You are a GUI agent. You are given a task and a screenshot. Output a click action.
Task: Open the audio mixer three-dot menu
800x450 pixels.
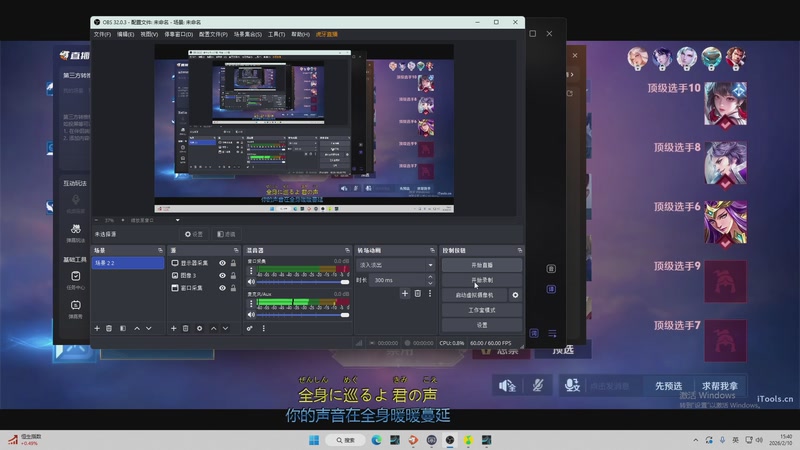(x=263, y=329)
